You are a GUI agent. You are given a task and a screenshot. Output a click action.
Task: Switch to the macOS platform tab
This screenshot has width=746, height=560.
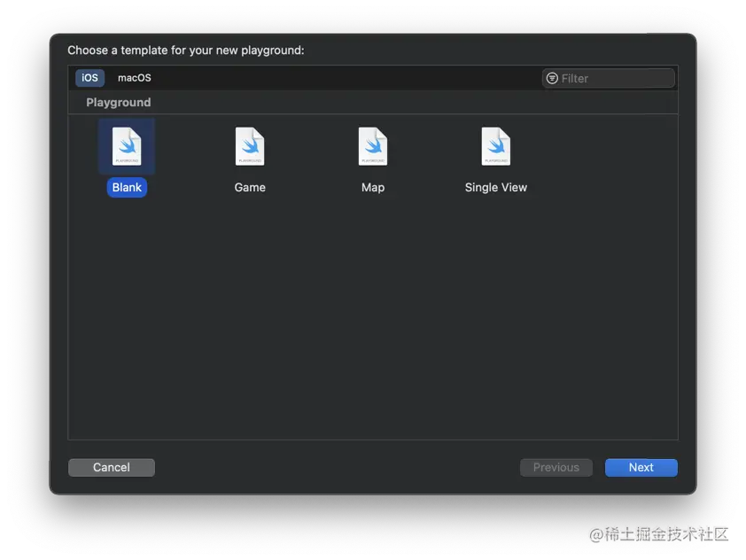click(134, 78)
